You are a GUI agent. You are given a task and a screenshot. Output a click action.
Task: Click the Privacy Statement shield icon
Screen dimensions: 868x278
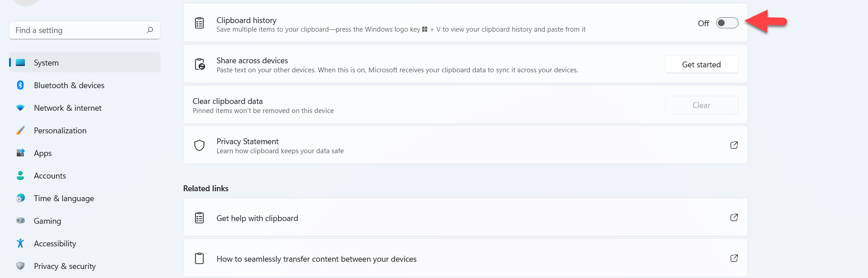click(x=199, y=145)
